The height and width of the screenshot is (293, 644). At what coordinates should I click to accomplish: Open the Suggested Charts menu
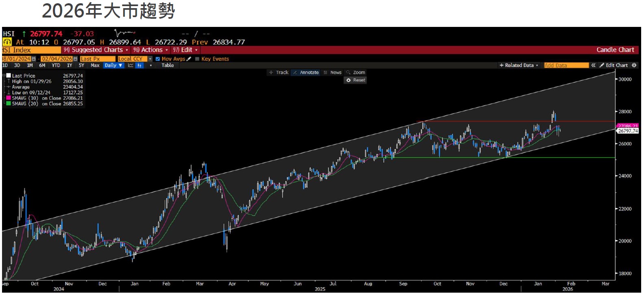tap(96, 50)
